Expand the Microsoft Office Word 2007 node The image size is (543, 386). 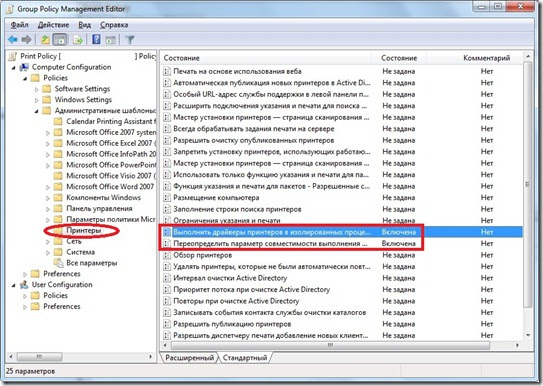(48, 187)
